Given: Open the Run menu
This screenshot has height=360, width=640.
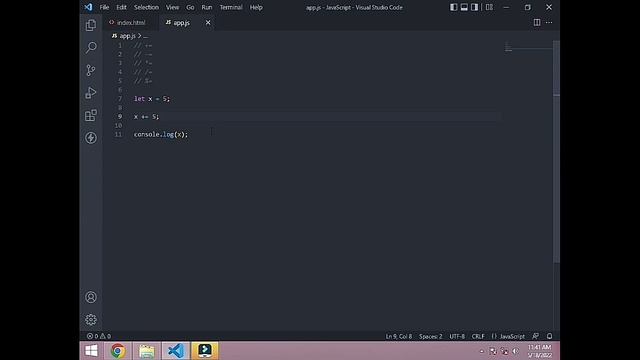Looking at the screenshot, I should pyautogui.click(x=207, y=7).
